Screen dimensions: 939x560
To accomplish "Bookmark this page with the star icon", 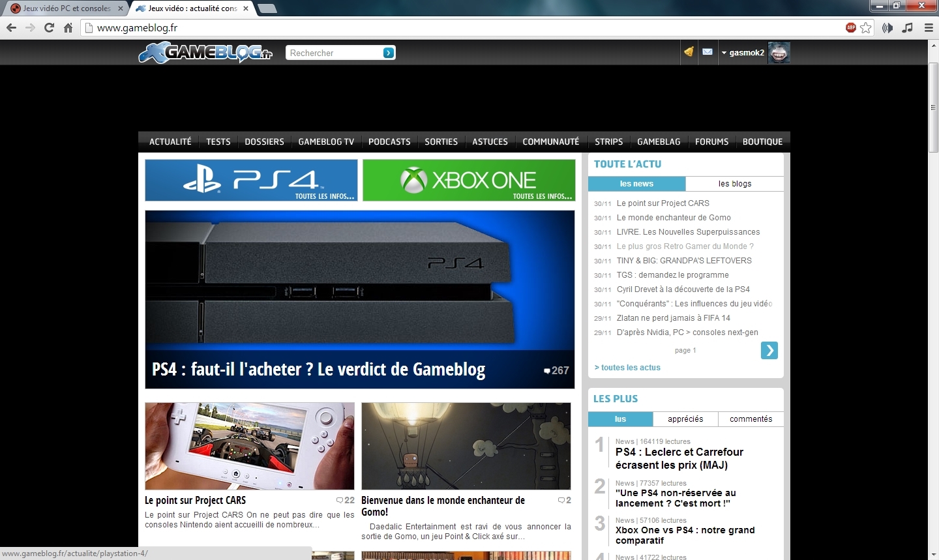I will [x=866, y=27].
